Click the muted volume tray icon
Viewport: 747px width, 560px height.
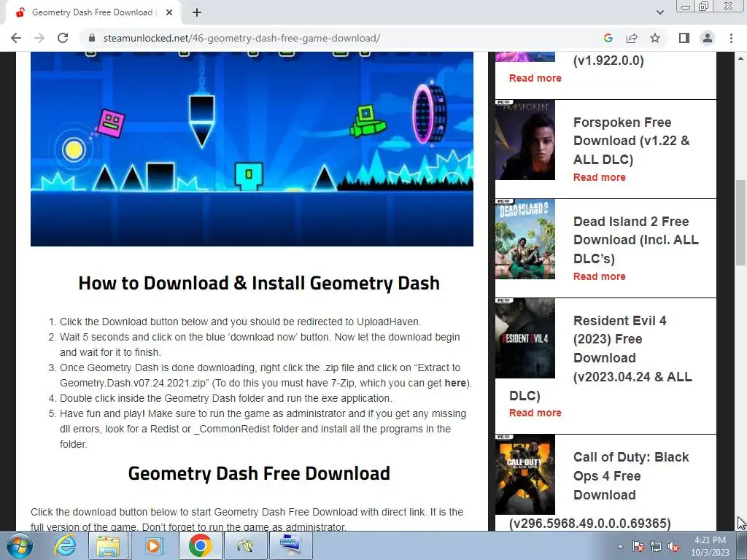673,546
